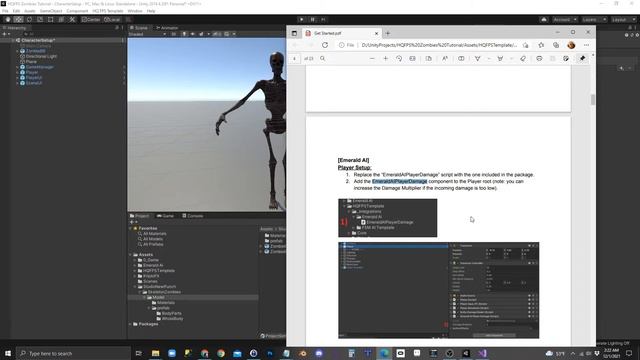Viewport: 640px width, 360px height.
Task: Select the PDF Draw pen tool
Action: pyautogui.click(x=477, y=58)
